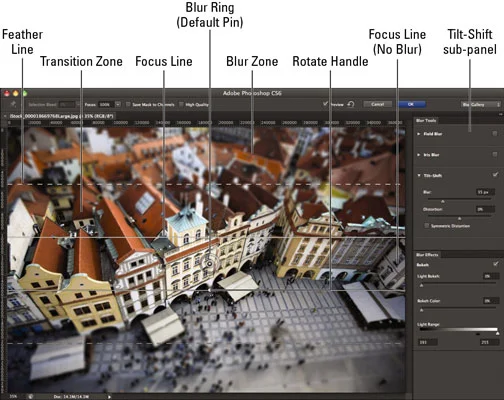504x400 pixels.
Task: Click the Distortion value field
Action: click(x=485, y=209)
